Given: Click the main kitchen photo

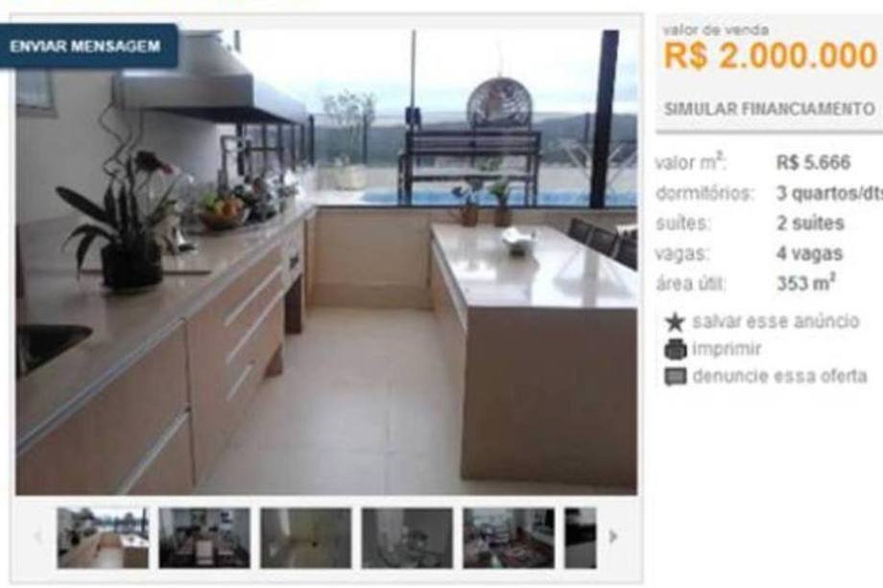Looking at the screenshot, I should click(326, 262).
